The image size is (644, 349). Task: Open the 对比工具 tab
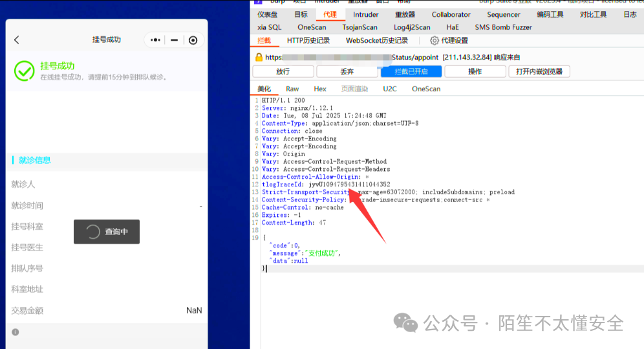pos(593,14)
